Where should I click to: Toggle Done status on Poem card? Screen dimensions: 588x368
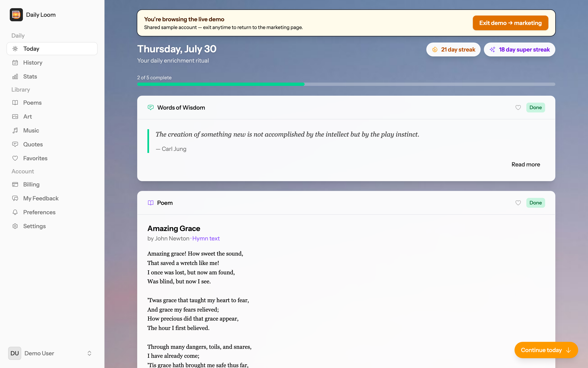coord(536,203)
